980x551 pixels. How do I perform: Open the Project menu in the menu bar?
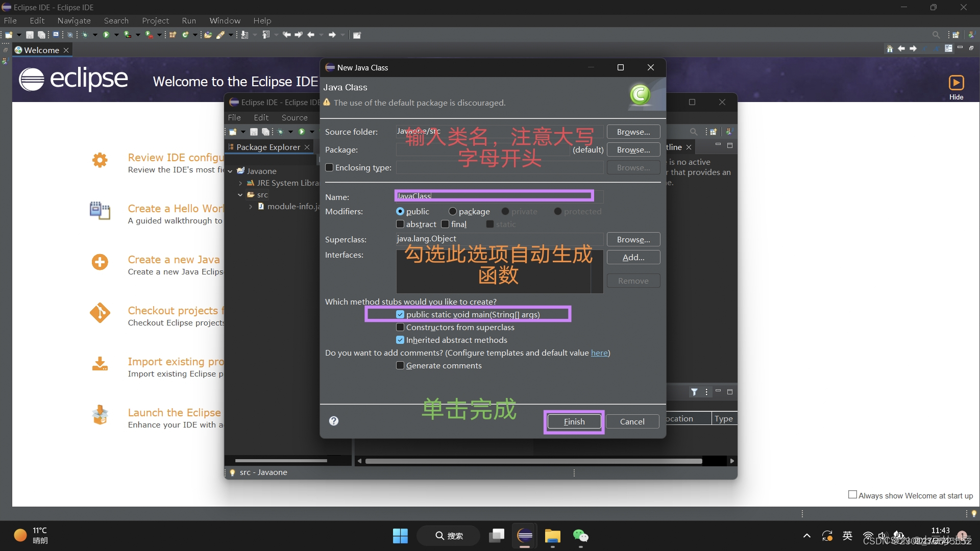pos(155,20)
